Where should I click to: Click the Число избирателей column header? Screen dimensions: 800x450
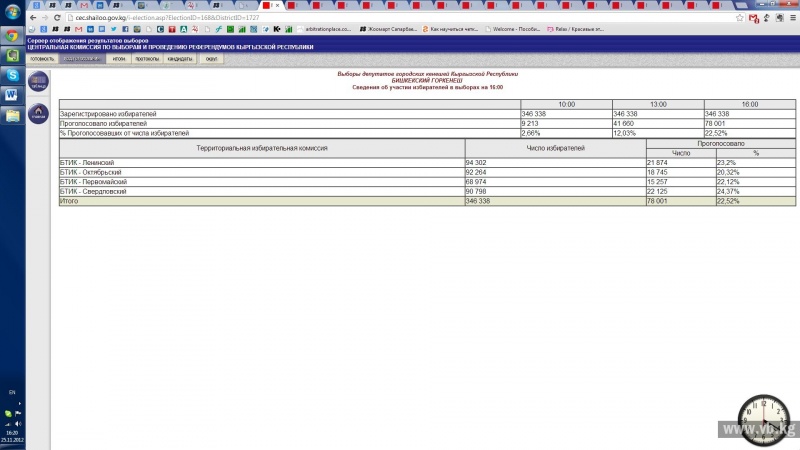[x=556, y=148]
